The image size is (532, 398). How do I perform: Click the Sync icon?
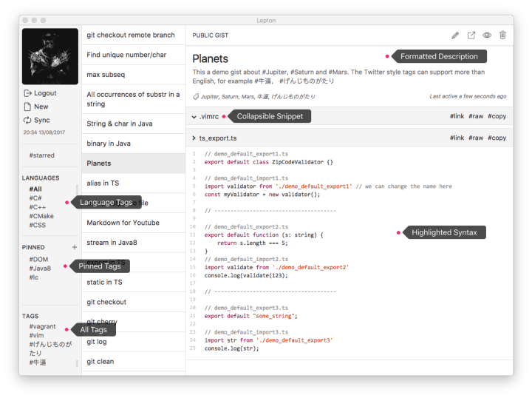coord(27,121)
